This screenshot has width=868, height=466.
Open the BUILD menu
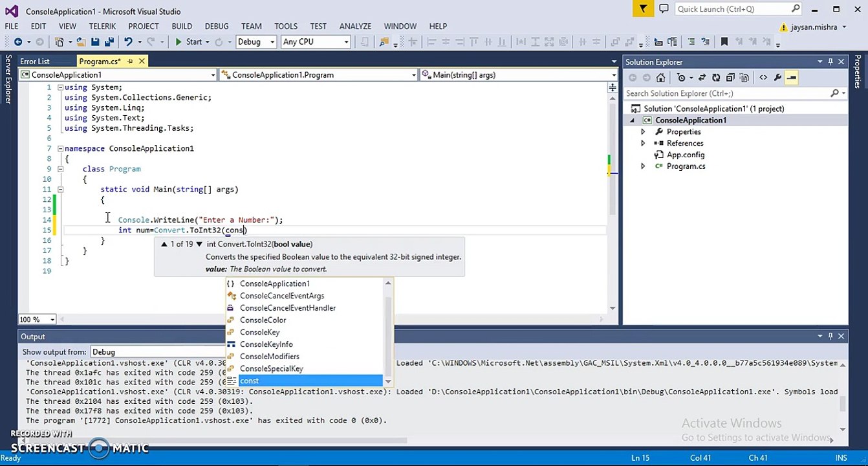(182, 27)
